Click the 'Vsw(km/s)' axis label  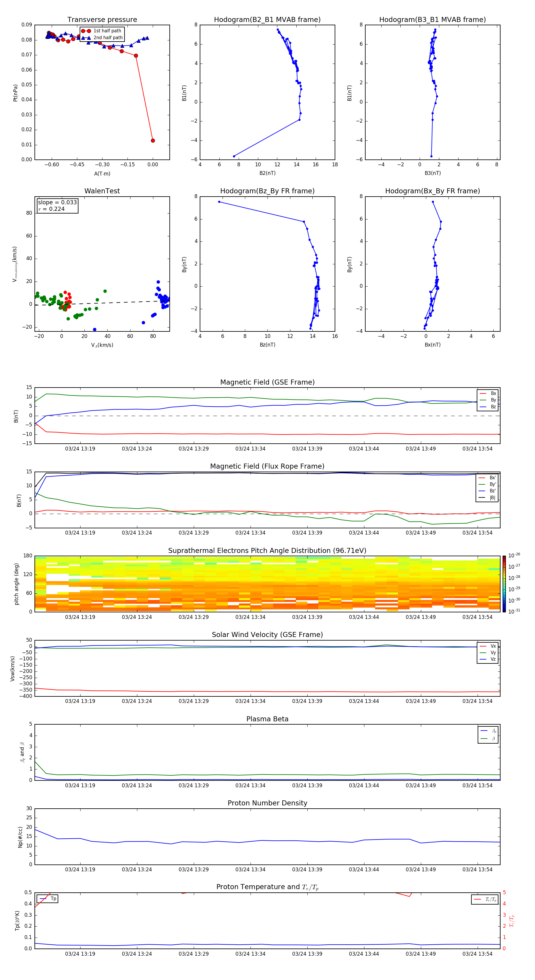pyautogui.click(x=12, y=668)
